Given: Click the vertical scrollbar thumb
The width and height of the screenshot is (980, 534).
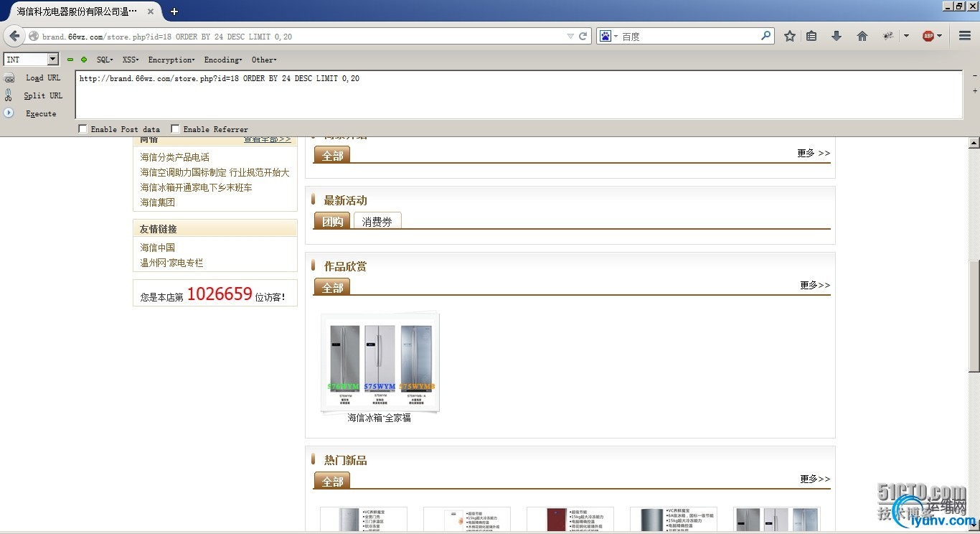Looking at the screenshot, I should pyautogui.click(x=974, y=316).
